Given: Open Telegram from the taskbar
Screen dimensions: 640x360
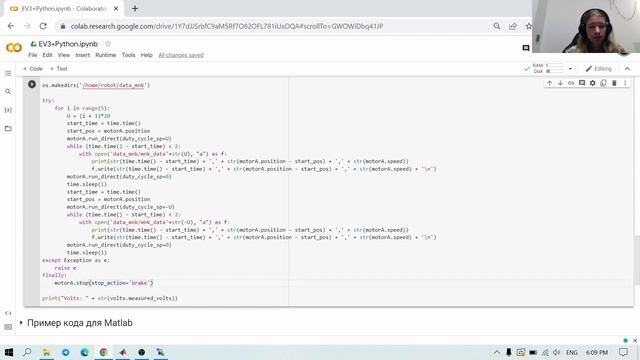Looking at the screenshot, I should point(65,352).
